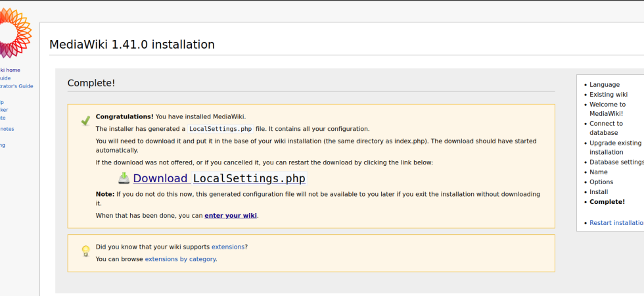This screenshot has width=644, height=296.
Task: Select the 'Options' step in the list
Action: [x=601, y=182]
